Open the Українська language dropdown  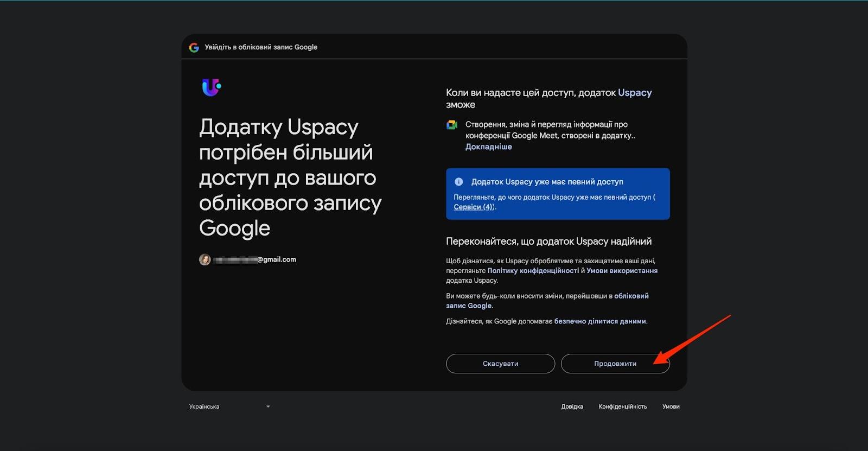(x=229, y=406)
